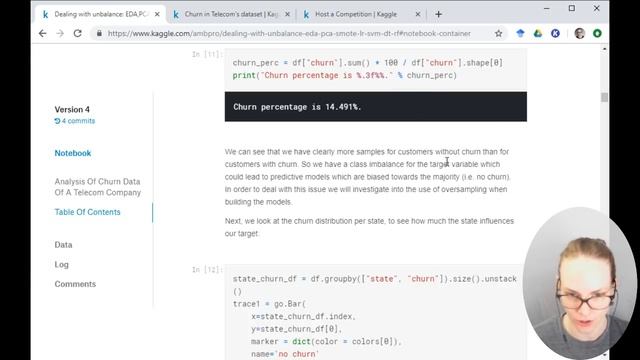Click the 'print("Churn percentage is' code line

[345, 76]
